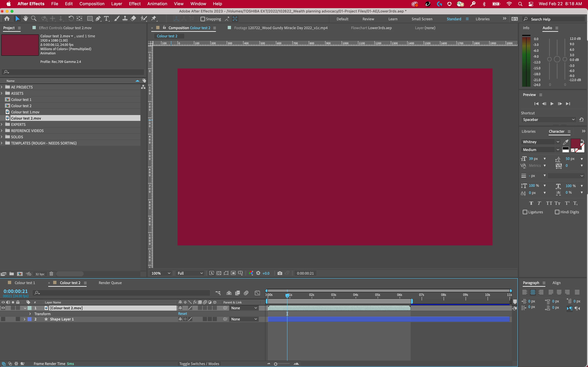Select the Pen tool in toolbar
Viewport: 588px width, 367px height.
pos(98,19)
